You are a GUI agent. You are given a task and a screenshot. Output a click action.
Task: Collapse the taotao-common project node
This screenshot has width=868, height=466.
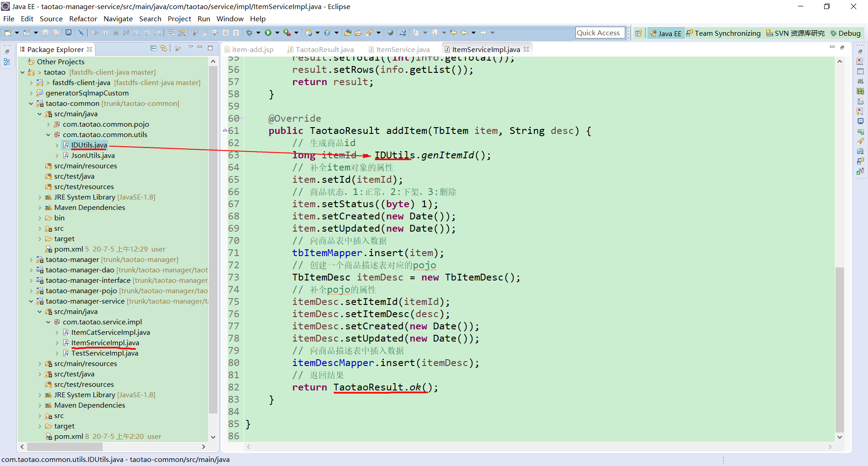31,104
